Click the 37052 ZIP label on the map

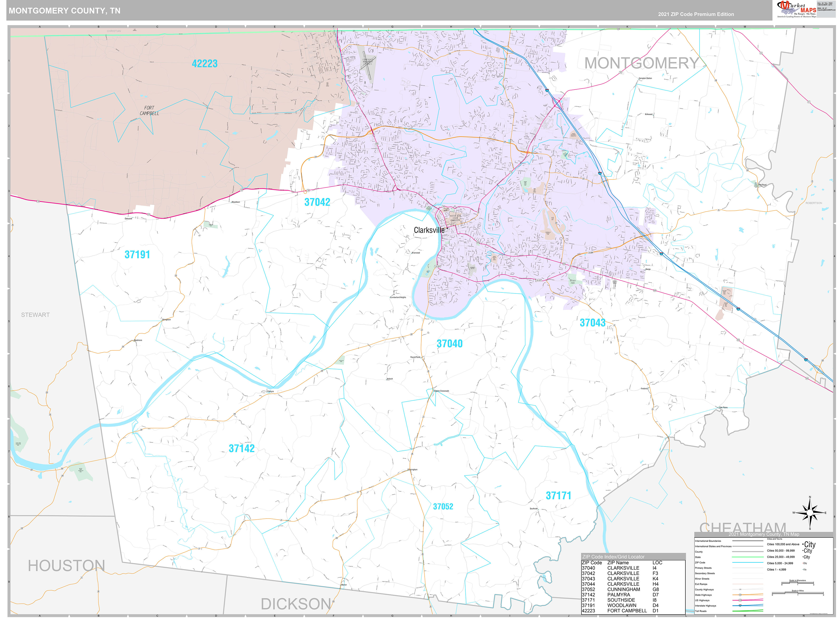coord(443,507)
